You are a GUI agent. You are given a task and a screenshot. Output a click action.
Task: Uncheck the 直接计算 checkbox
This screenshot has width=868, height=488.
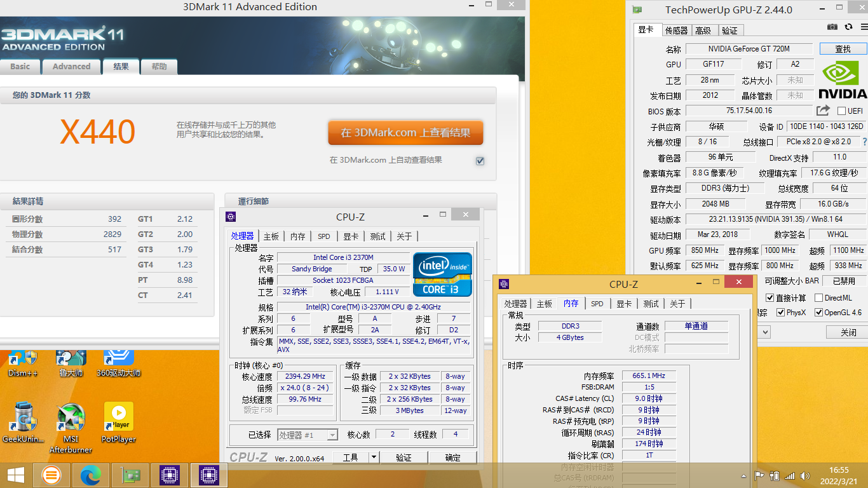(x=770, y=297)
